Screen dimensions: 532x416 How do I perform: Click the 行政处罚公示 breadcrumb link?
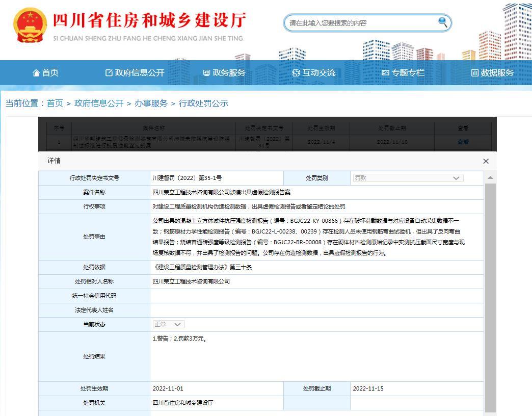(203, 103)
